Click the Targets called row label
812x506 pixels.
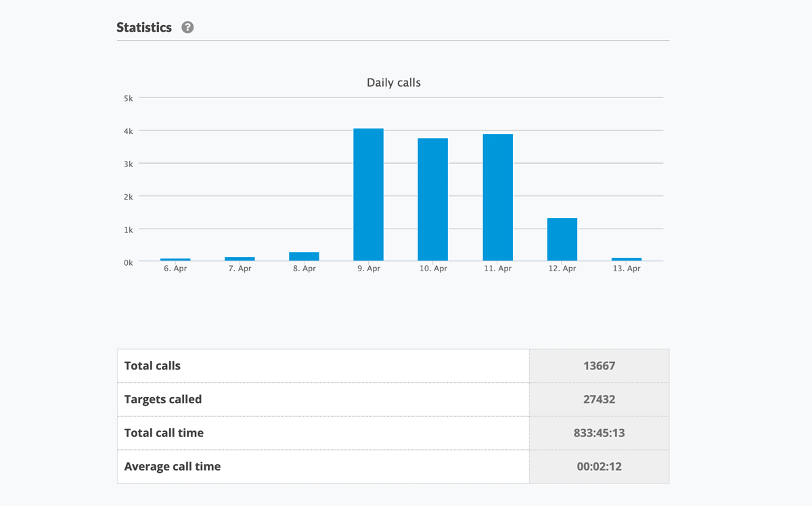pos(163,399)
